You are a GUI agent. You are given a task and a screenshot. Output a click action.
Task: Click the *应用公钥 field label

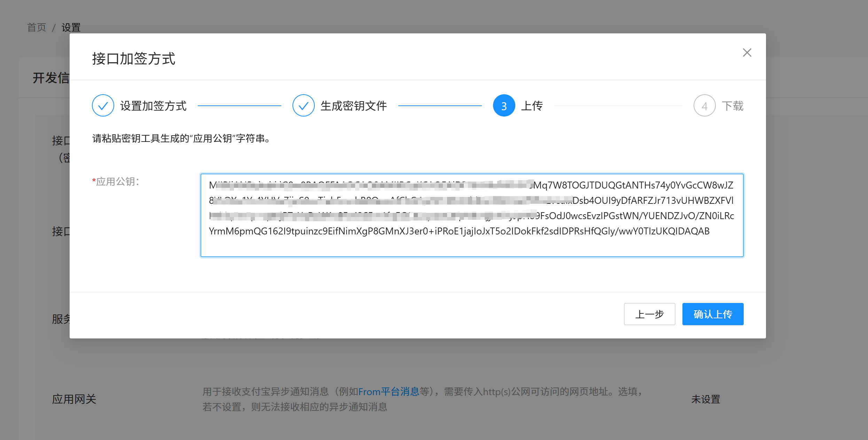click(x=116, y=182)
